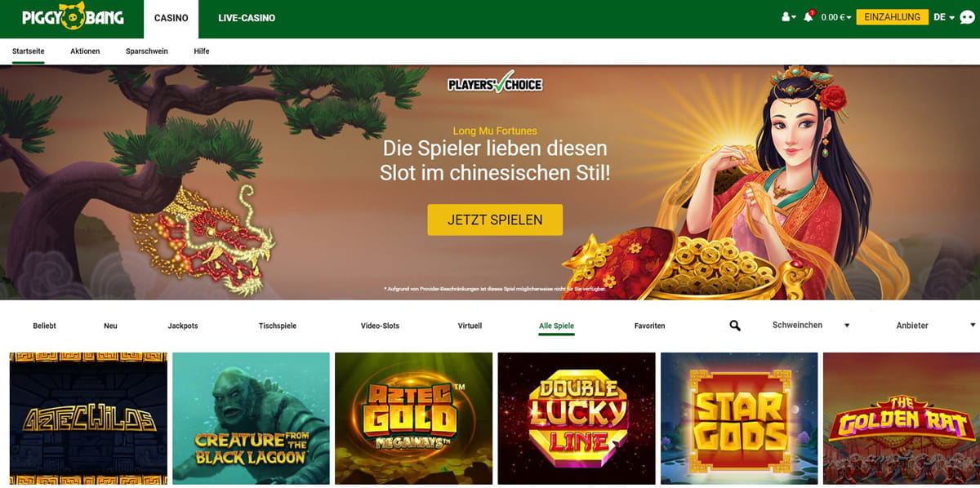Expand the Schweinchen filter dropdown
This screenshot has width=980, height=488.
tap(811, 325)
